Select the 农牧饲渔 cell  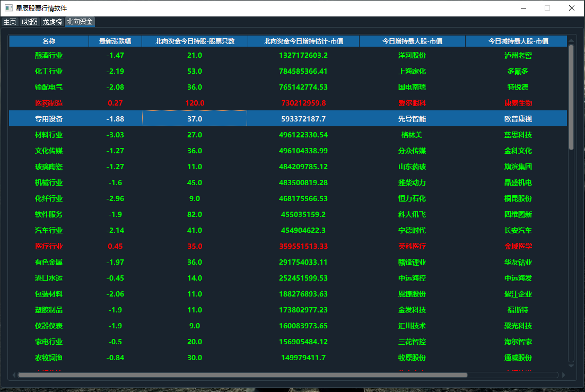coord(49,358)
